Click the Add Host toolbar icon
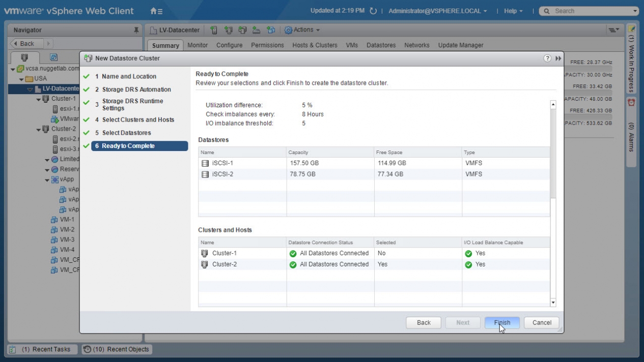644x362 pixels. pyautogui.click(x=214, y=30)
